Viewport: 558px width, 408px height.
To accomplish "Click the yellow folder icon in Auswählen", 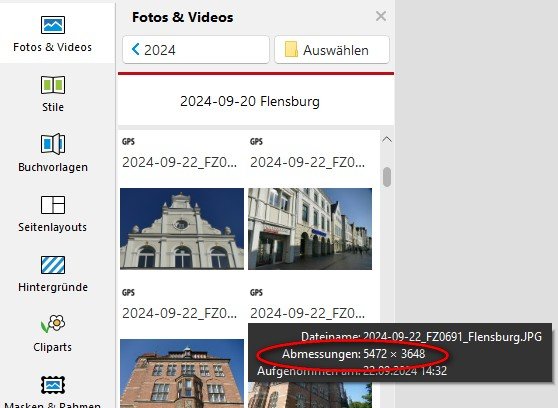I will pyautogui.click(x=291, y=49).
